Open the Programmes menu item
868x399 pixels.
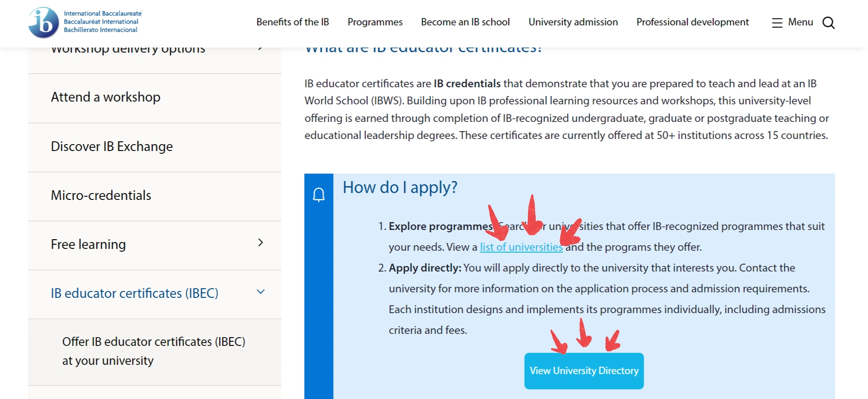[375, 22]
